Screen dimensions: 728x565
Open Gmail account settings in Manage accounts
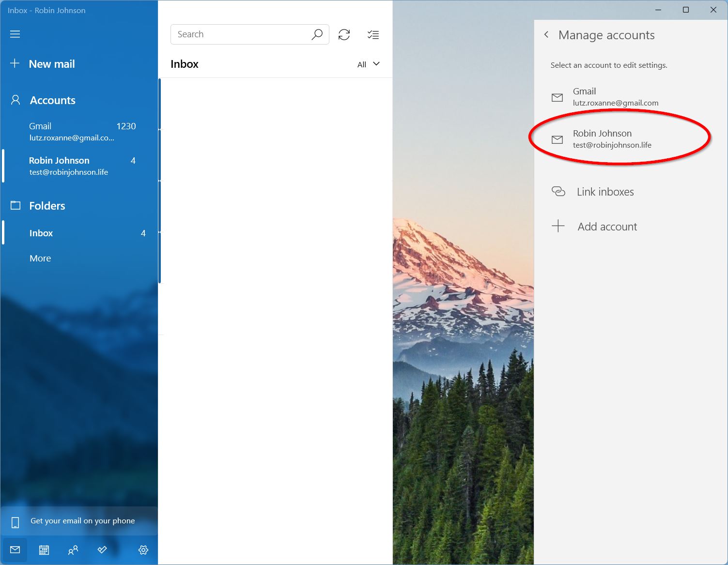631,97
